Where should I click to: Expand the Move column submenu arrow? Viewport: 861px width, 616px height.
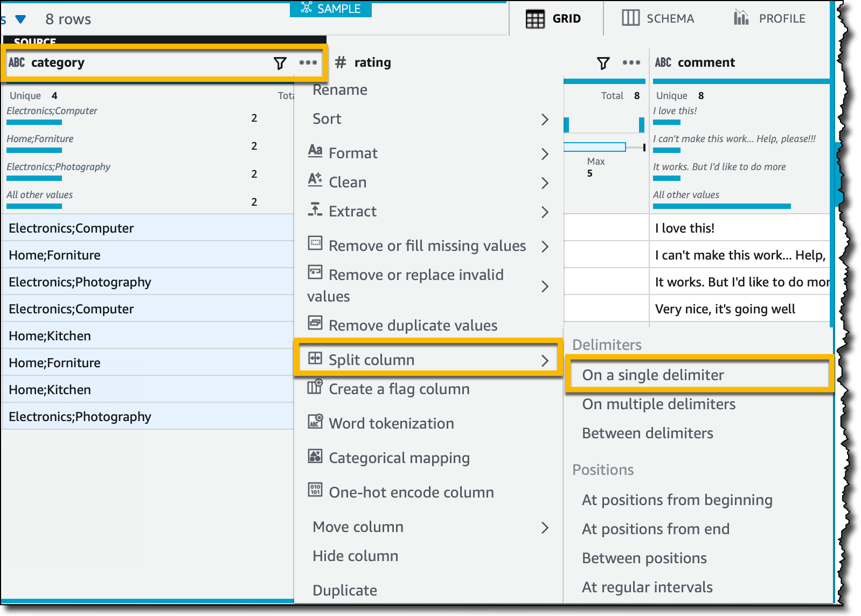point(545,528)
